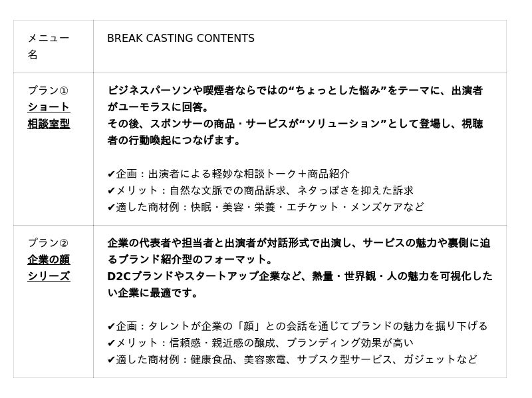Click the check mark before 自然な文脈での商品訴求 line
The image size is (532, 398).
click(111, 191)
